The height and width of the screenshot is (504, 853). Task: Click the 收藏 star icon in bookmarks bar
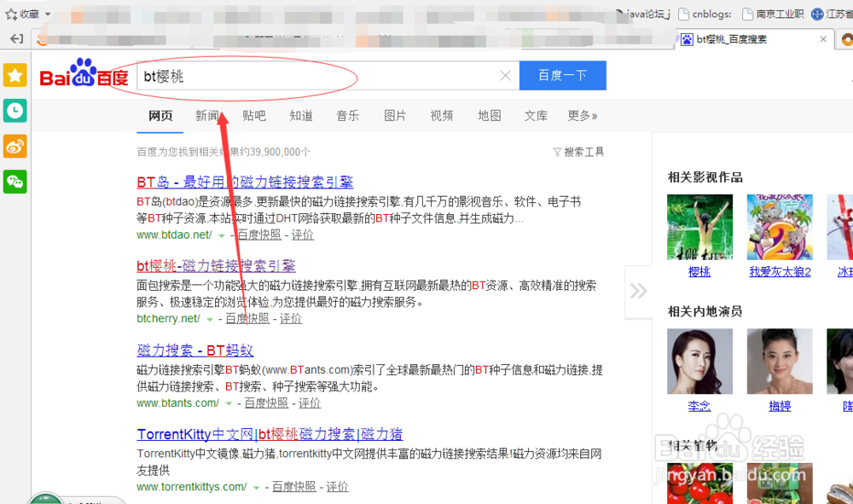(x=11, y=14)
